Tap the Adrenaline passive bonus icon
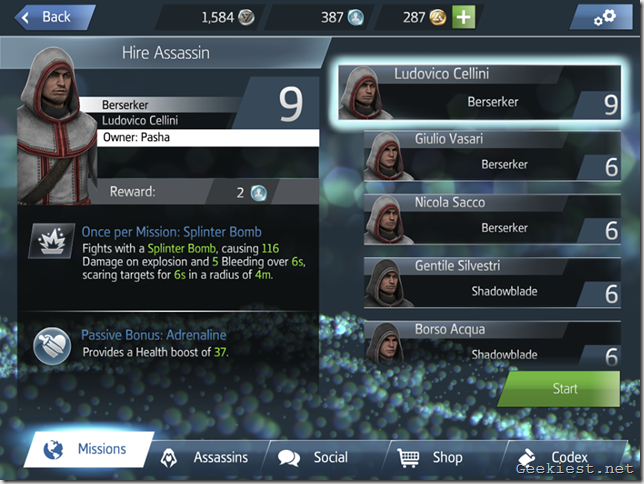Viewport: 644px width, 484px height. click(52, 346)
